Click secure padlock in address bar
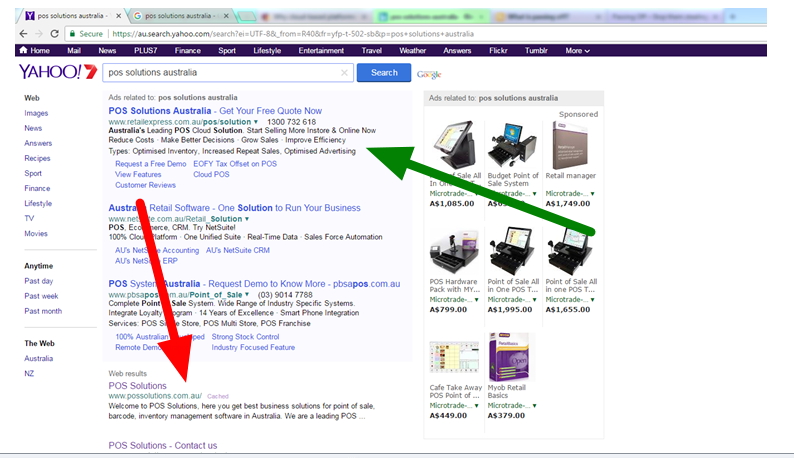The image size is (794, 458). coord(72,34)
